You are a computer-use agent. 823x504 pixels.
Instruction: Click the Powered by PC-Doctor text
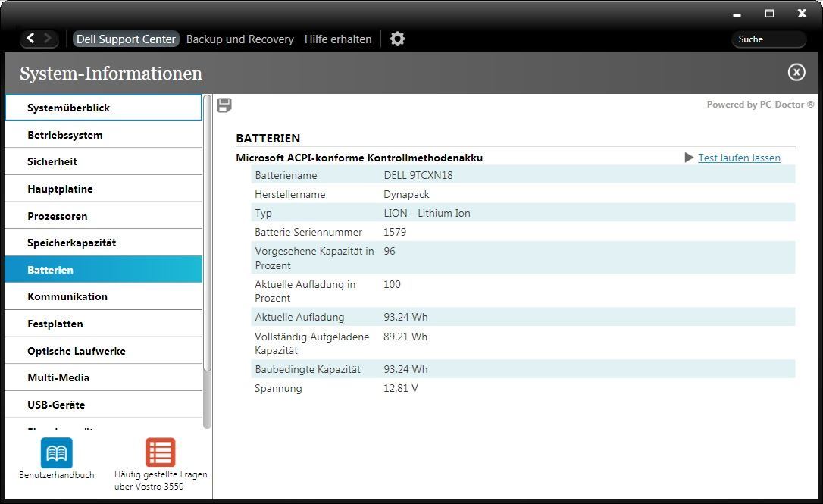tap(761, 105)
